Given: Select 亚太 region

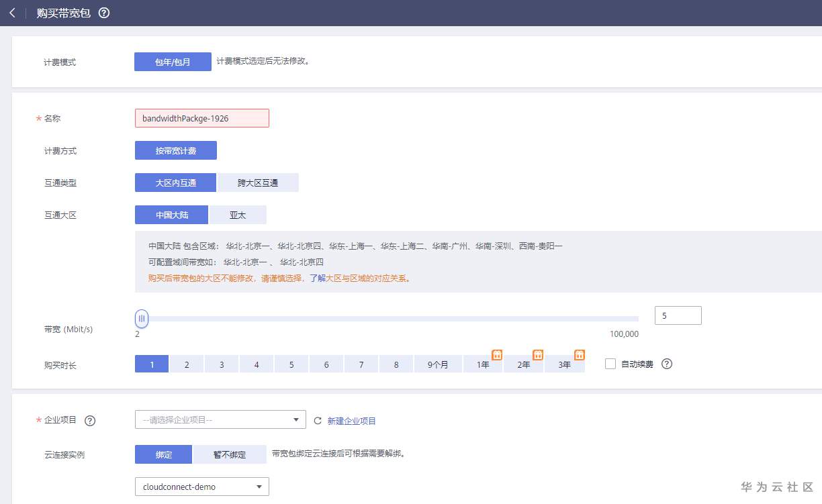Looking at the screenshot, I should click(238, 215).
